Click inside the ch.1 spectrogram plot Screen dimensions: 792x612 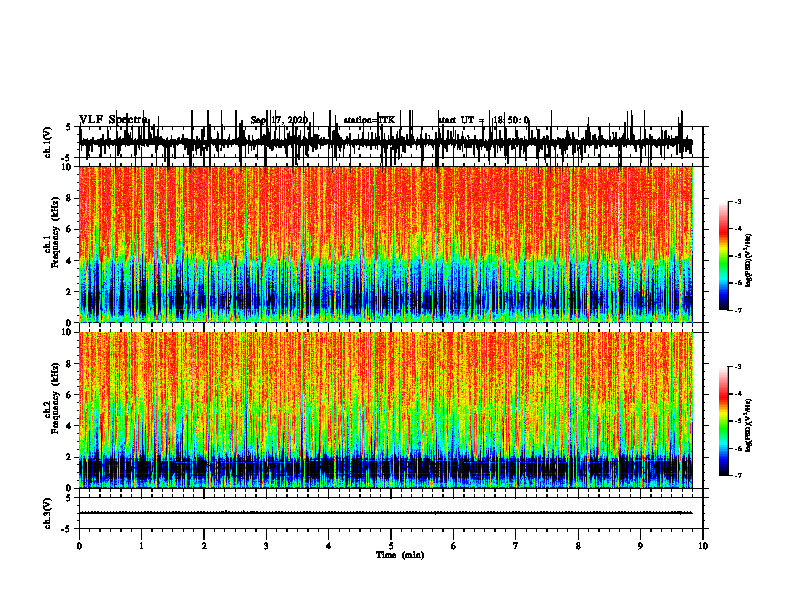click(x=386, y=244)
